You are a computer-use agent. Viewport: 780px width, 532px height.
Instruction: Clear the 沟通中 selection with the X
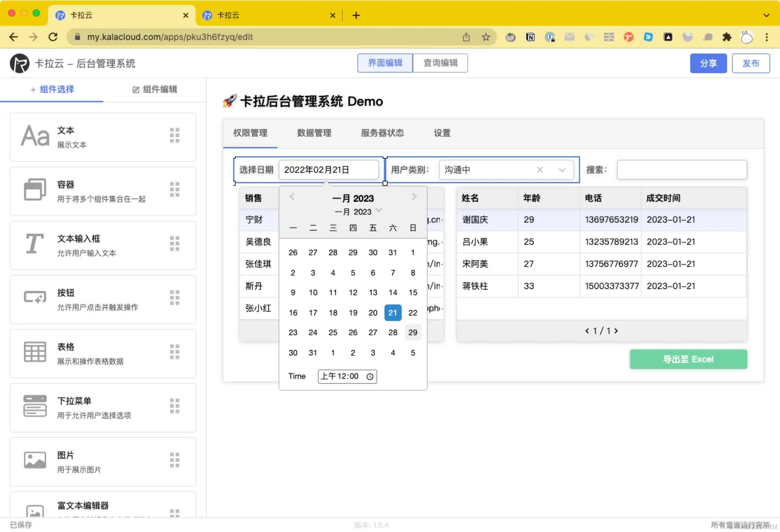click(540, 170)
